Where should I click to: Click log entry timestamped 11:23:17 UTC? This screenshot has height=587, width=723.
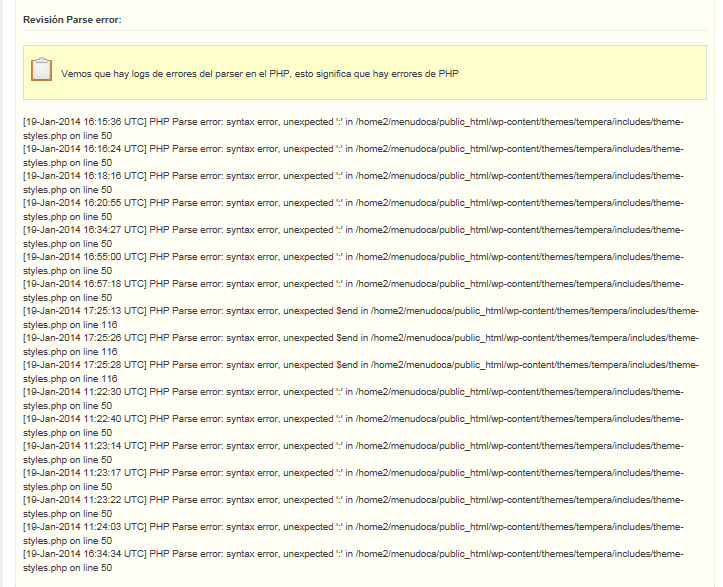pyautogui.click(x=353, y=480)
